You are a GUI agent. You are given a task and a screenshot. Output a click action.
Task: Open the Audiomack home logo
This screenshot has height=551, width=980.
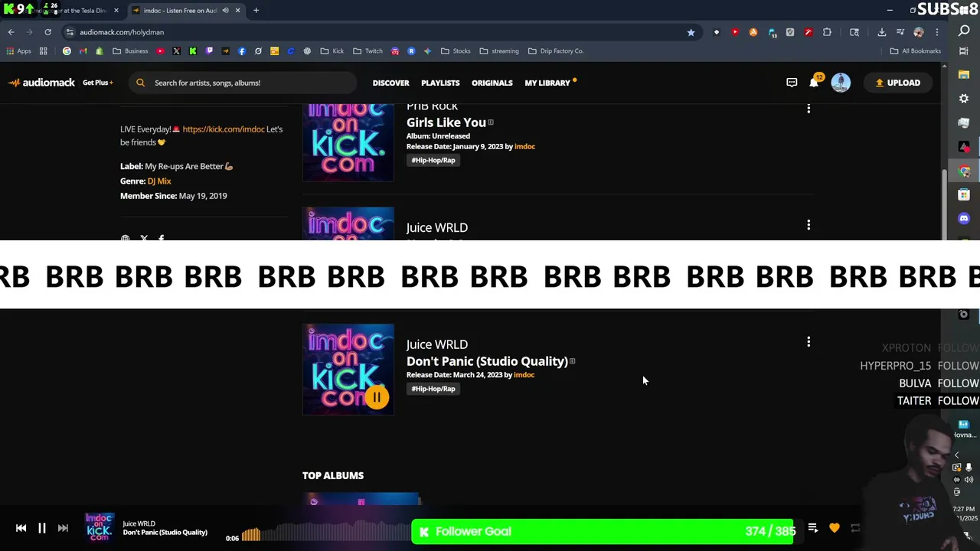(41, 83)
